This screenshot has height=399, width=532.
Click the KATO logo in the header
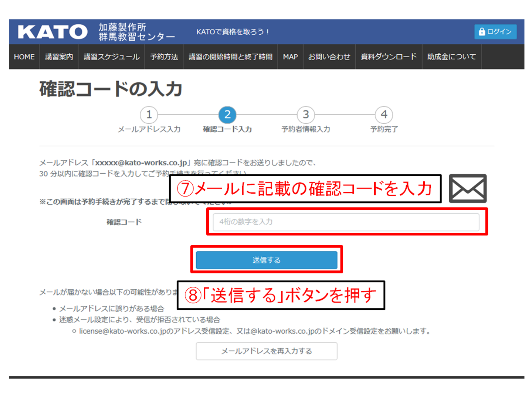coord(52,32)
